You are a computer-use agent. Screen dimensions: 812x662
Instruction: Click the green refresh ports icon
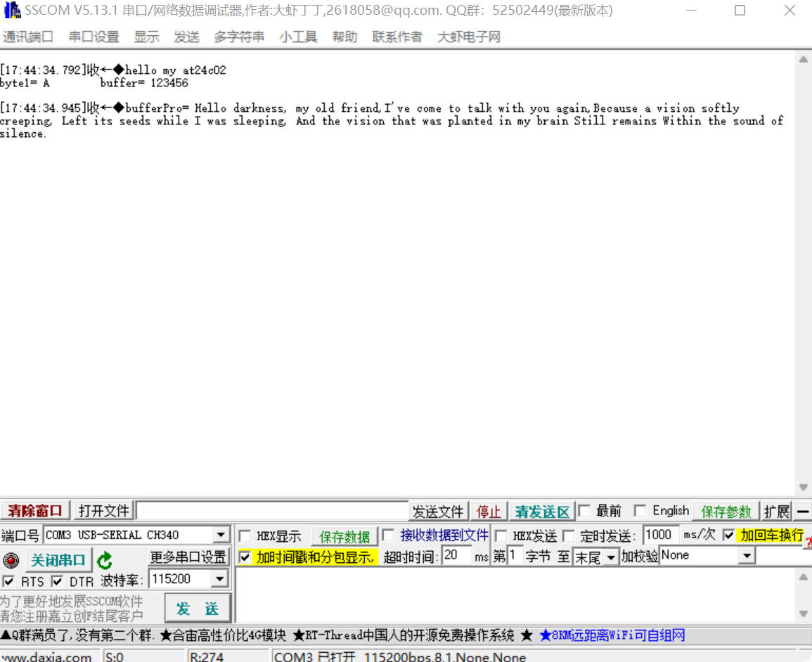click(x=105, y=560)
